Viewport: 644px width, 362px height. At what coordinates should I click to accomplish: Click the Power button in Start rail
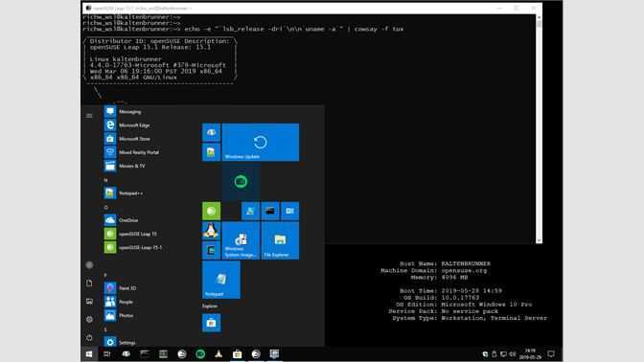point(89,337)
